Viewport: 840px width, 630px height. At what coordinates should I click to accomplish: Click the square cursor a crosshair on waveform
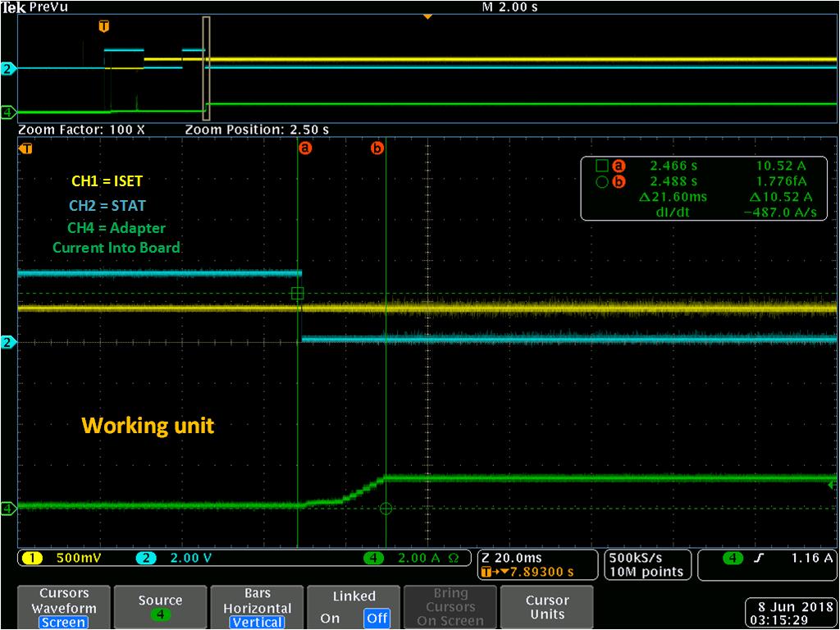pos(297,293)
